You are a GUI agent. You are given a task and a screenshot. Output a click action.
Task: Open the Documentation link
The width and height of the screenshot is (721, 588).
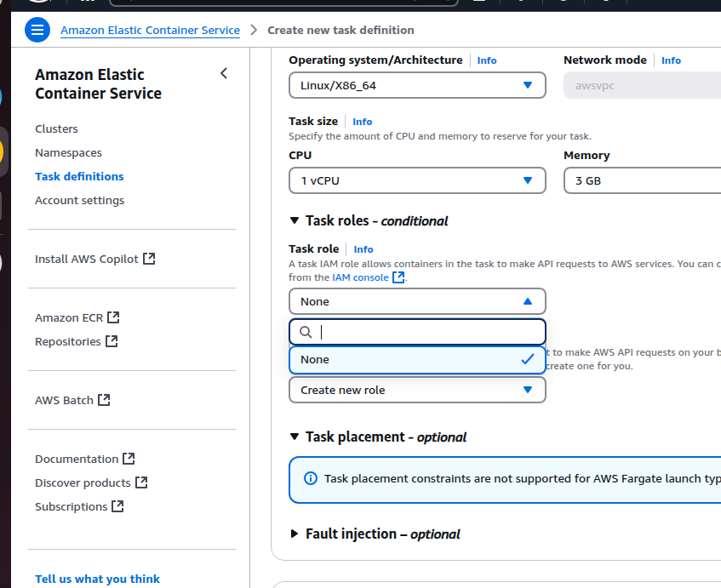point(77,459)
